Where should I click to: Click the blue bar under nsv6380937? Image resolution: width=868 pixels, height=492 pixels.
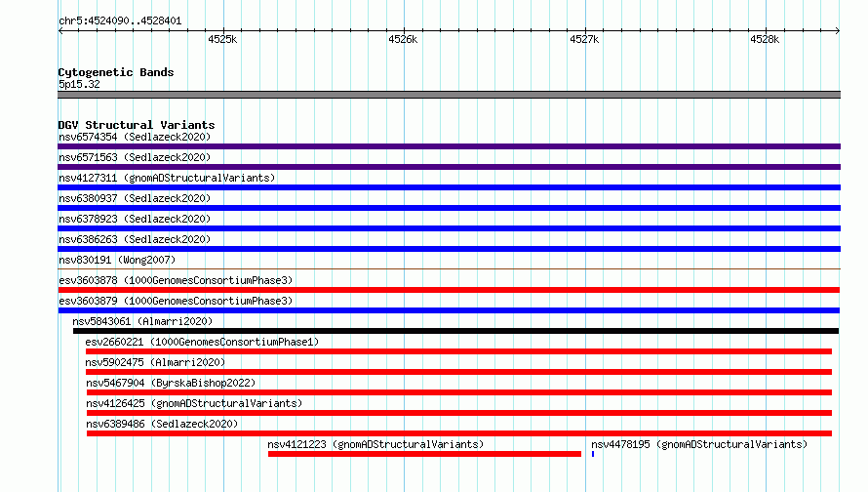(x=449, y=208)
